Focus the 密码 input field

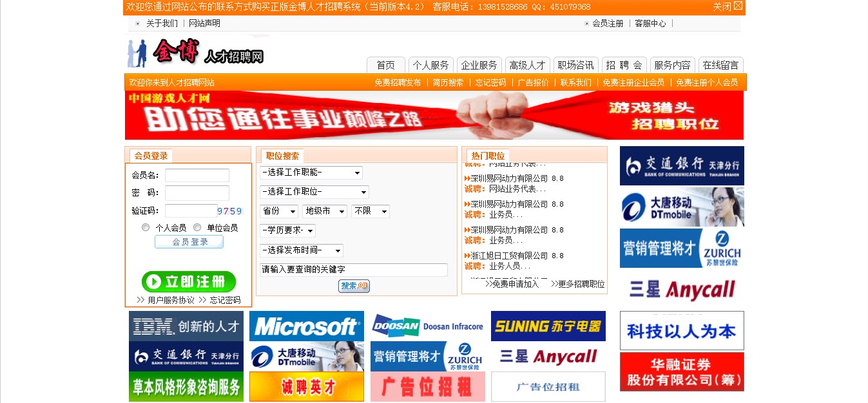197,192
